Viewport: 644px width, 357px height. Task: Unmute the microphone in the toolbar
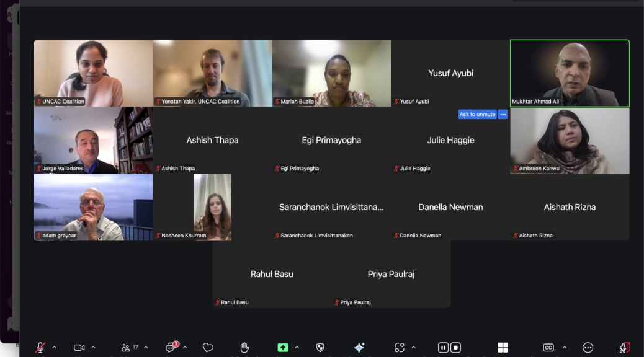click(x=40, y=348)
